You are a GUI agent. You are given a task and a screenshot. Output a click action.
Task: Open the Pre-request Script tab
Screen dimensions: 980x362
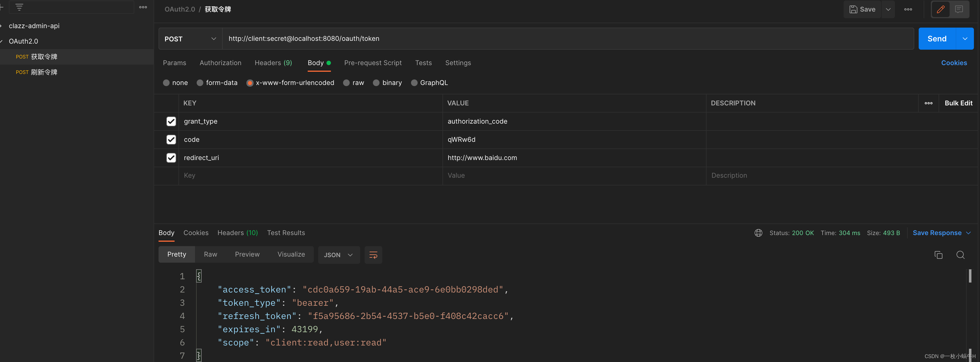(x=373, y=63)
